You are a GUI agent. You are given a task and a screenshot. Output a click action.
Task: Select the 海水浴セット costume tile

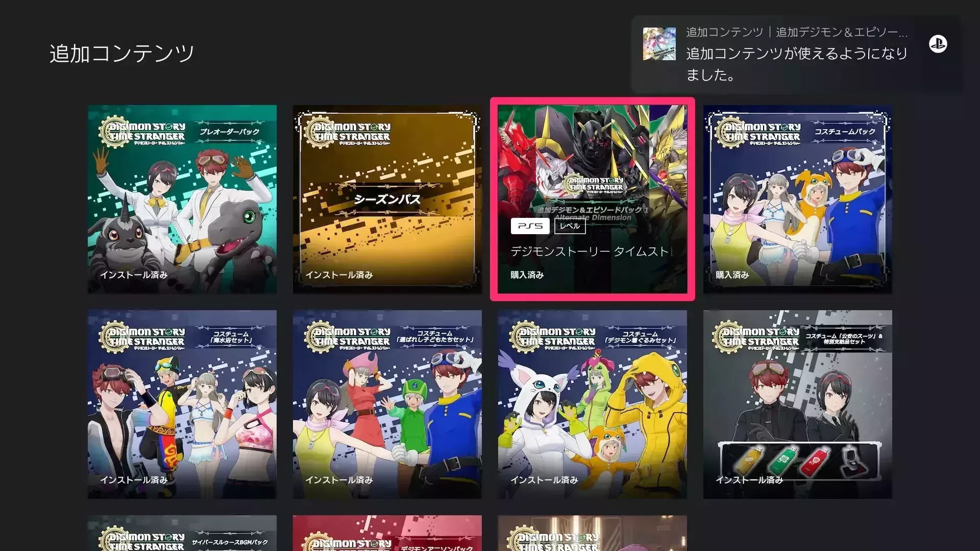click(182, 403)
